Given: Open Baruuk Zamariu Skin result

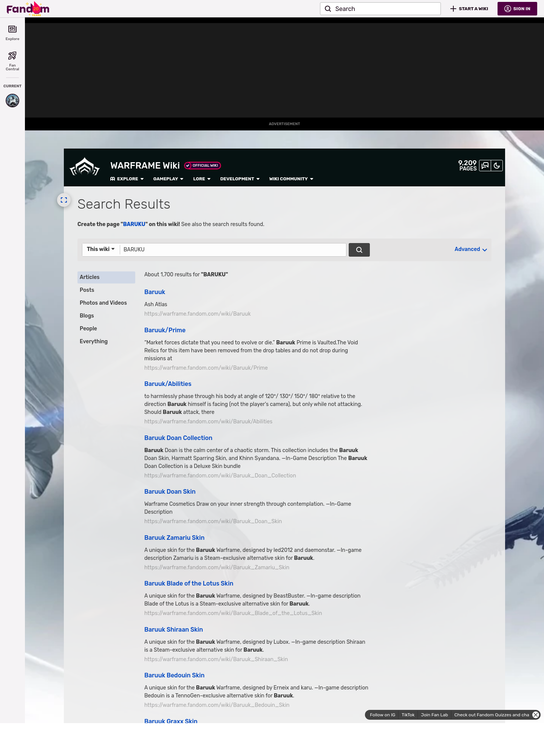Looking at the screenshot, I should tap(174, 538).
